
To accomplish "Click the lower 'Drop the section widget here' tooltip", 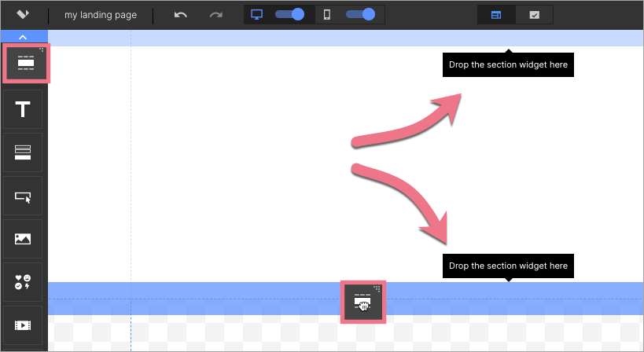I will coord(508,266).
